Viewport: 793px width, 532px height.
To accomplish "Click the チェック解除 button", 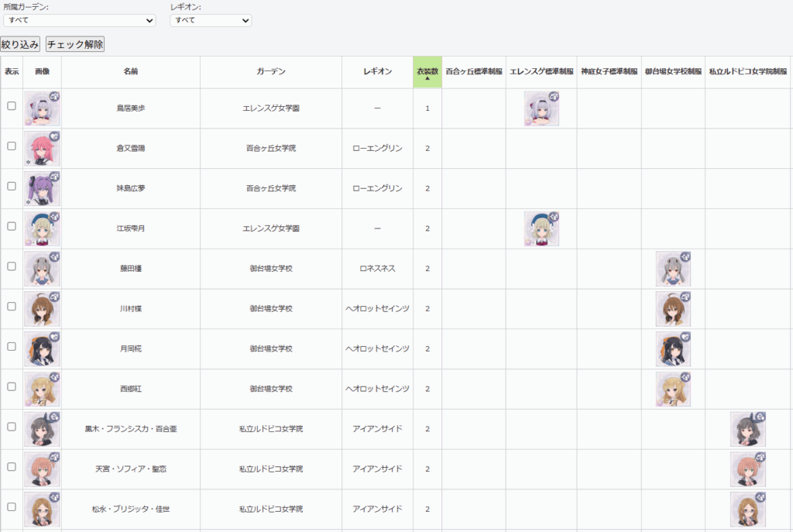I will pos(75,44).
